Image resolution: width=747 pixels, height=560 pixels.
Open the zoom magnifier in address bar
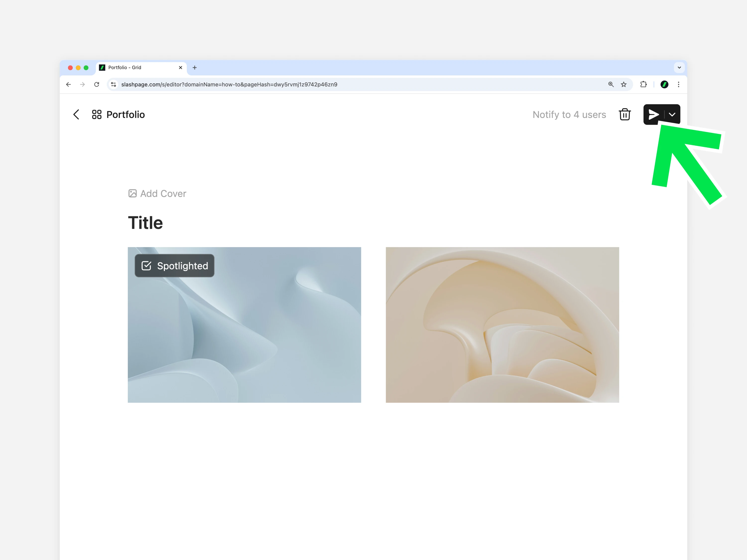tap(611, 84)
